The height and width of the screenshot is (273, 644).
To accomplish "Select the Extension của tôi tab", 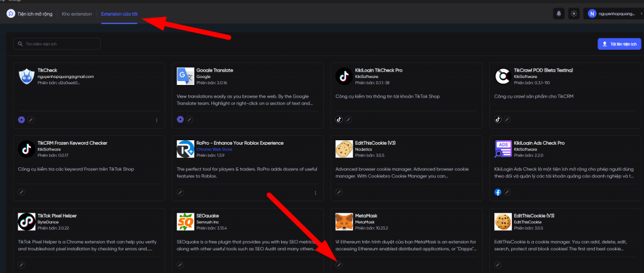I will tap(119, 14).
